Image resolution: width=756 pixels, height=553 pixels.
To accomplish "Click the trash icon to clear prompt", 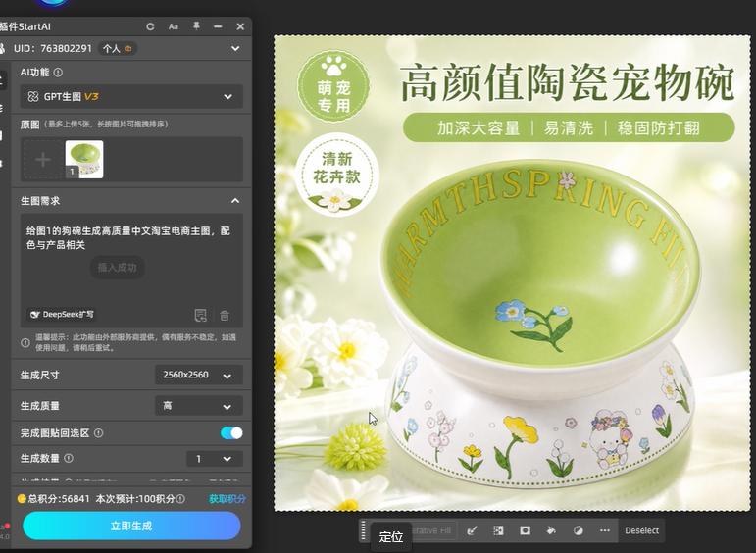I will [x=225, y=316].
